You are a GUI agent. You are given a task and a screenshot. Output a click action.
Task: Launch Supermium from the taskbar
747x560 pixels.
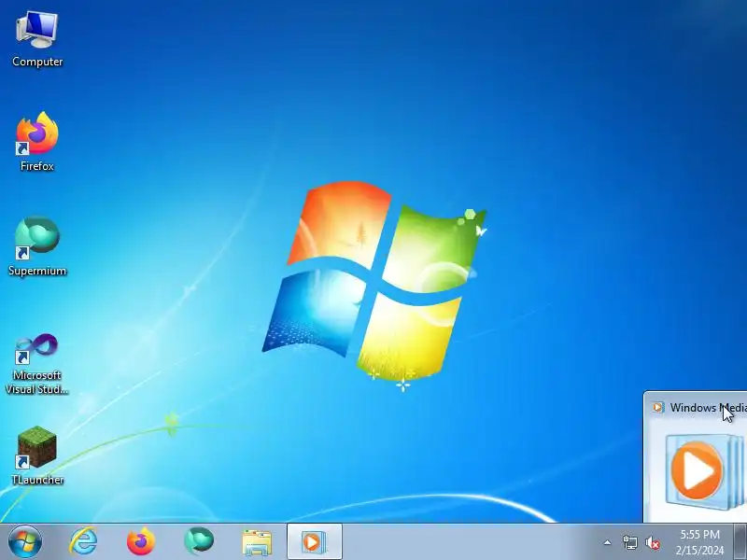click(199, 541)
